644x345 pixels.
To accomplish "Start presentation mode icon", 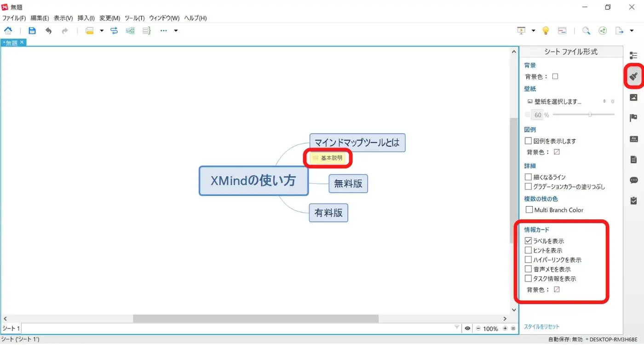I will (x=521, y=31).
